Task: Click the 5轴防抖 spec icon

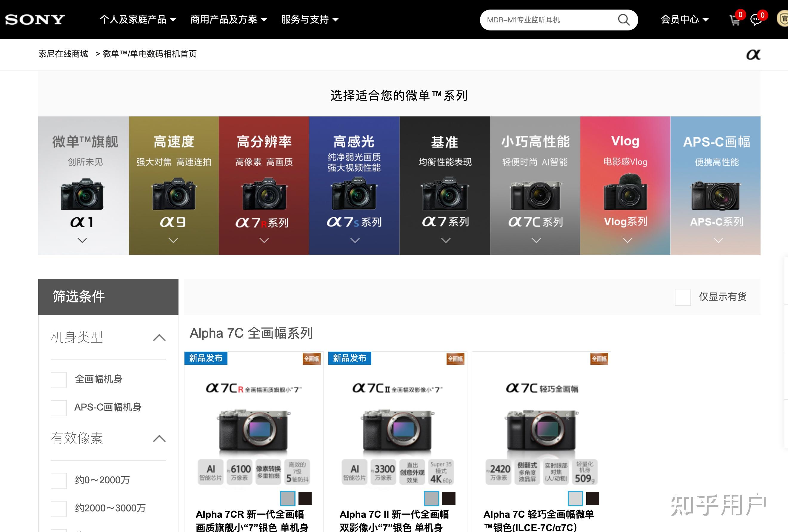Action: point(297,472)
